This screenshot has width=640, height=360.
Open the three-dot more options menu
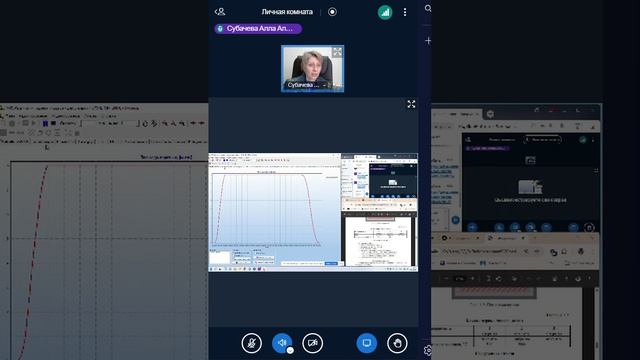pyautogui.click(x=404, y=12)
